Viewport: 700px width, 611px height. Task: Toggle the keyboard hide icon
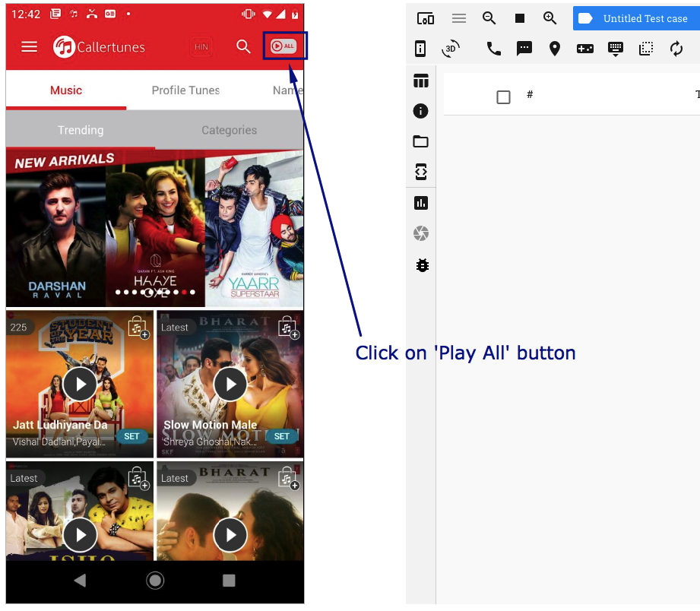(x=616, y=49)
